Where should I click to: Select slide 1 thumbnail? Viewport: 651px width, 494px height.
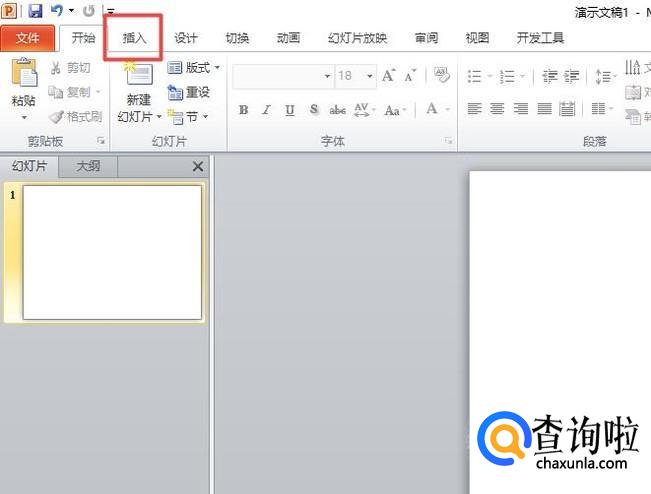click(112, 252)
